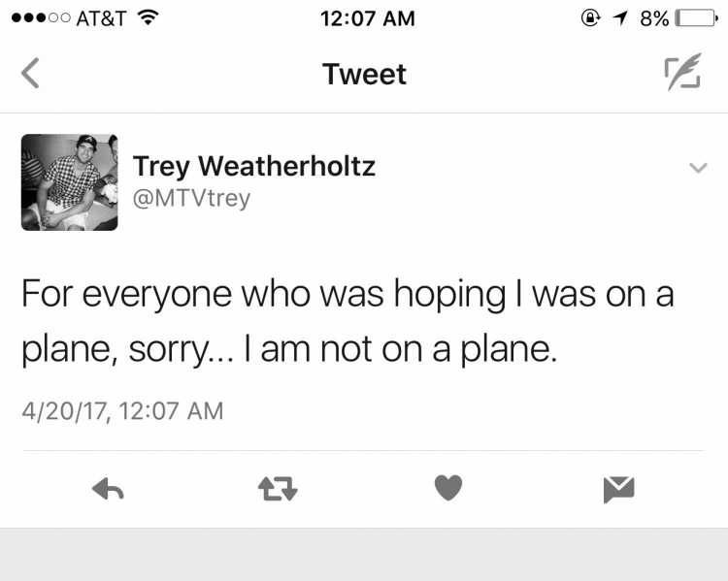
Task: Retweet this tweet
Action: 278,489
